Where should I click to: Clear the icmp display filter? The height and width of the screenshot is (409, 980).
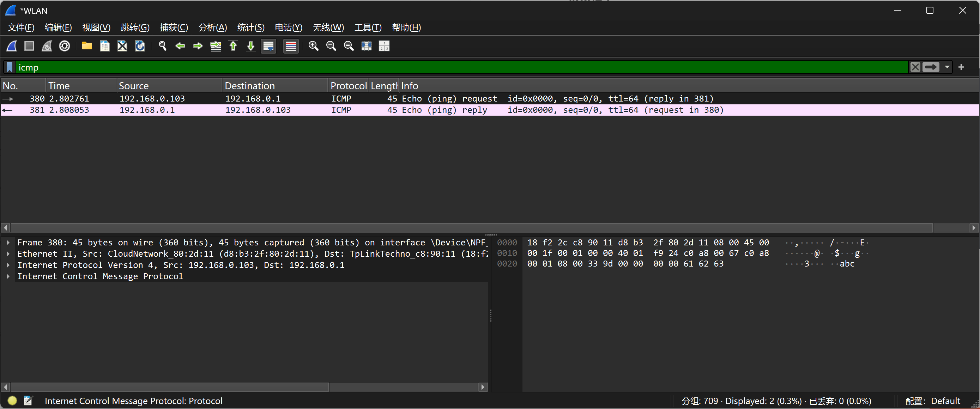tap(916, 67)
